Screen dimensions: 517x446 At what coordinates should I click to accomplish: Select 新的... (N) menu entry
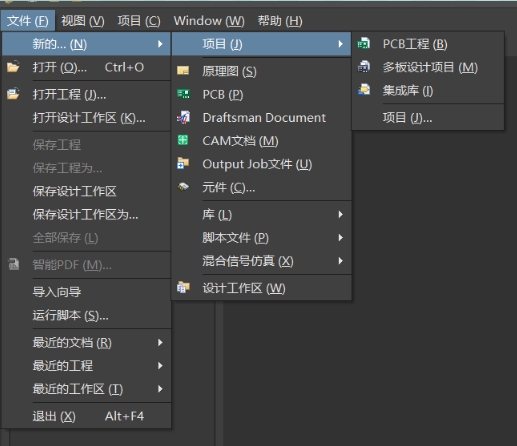click(86, 44)
